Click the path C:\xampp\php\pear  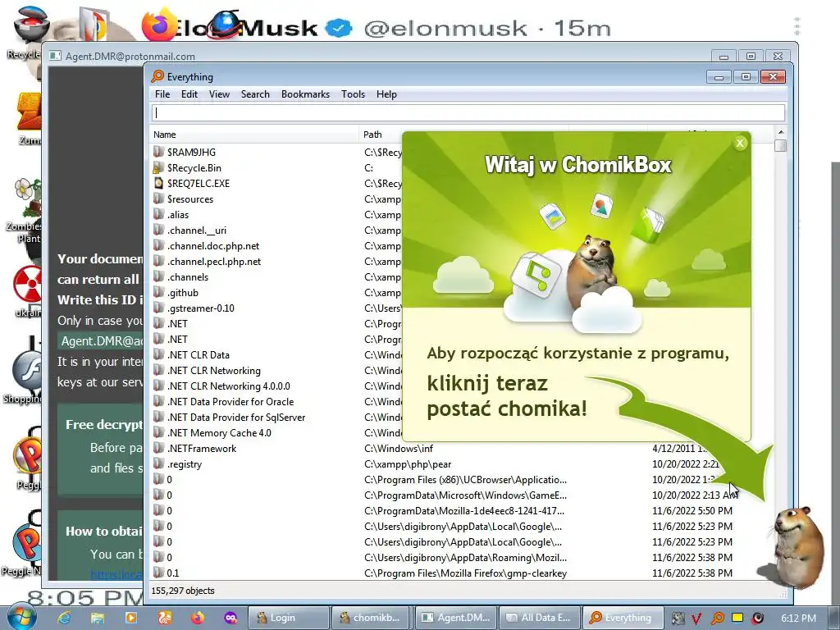[x=408, y=464]
